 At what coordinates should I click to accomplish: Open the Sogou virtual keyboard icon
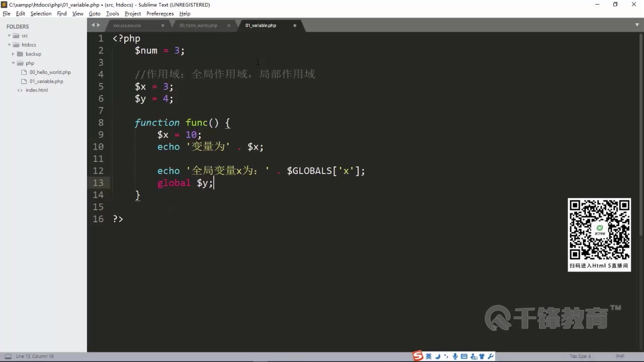click(x=464, y=356)
